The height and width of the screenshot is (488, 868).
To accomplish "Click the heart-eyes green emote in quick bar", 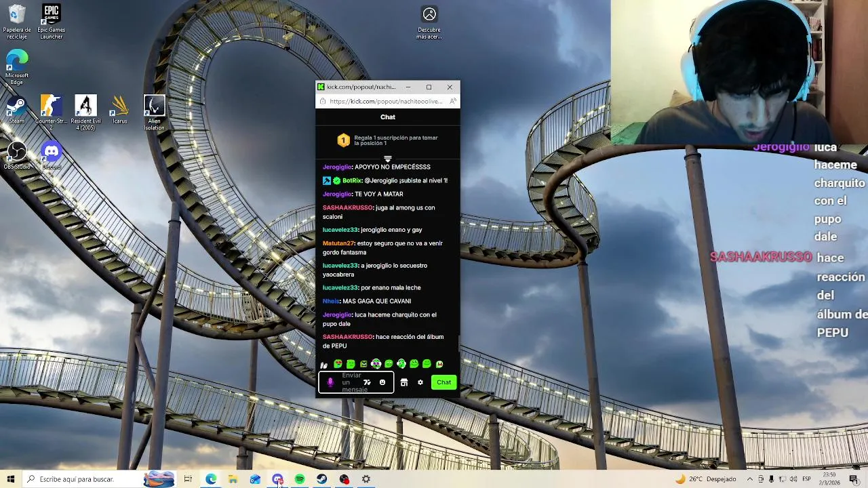I will point(338,364).
